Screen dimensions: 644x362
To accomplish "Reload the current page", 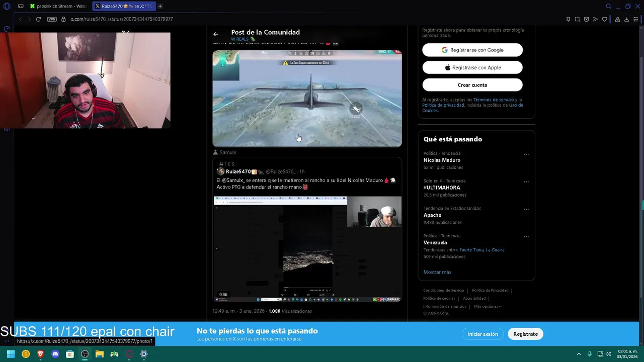I will coord(38,19).
